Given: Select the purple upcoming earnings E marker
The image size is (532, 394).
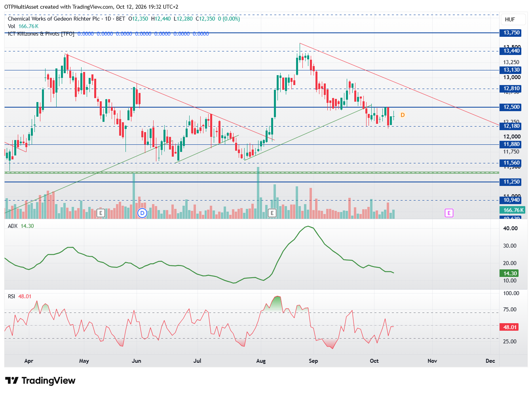Looking at the screenshot, I should (449, 213).
